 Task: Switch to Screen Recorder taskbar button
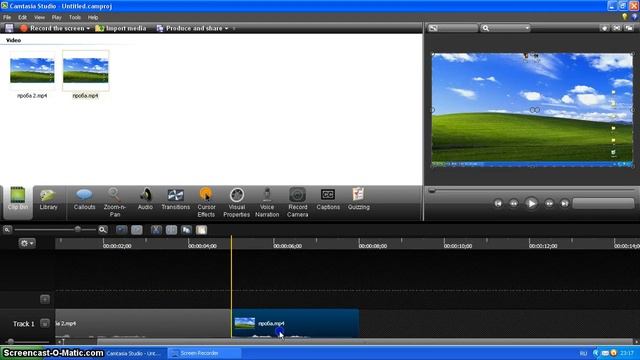[204, 353]
